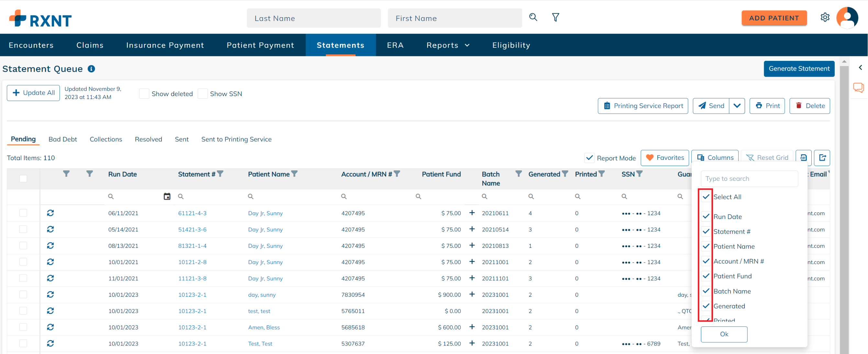
Task: Open the user profile avatar
Action: coord(847,17)
